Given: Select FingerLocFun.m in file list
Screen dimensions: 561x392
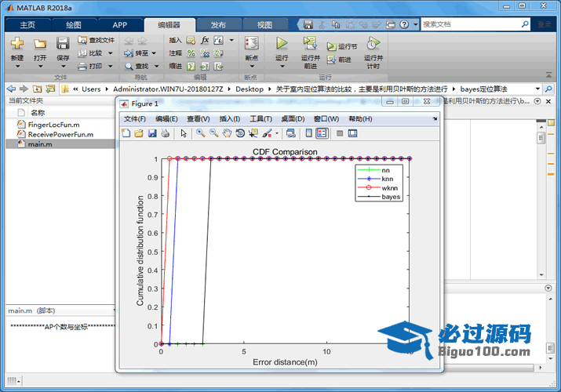Looking at the screenshot, I should [x=53, y=125].
